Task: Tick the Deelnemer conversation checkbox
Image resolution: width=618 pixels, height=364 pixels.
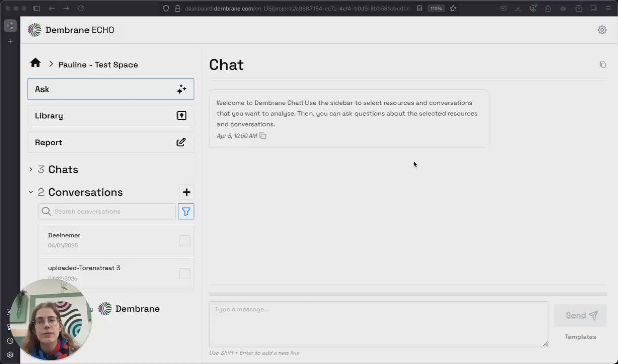Action: pos(185,241)
